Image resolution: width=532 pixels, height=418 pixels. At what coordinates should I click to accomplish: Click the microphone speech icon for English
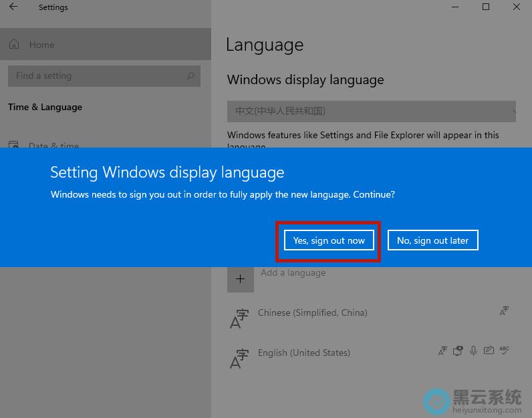(x=474, y=351)
